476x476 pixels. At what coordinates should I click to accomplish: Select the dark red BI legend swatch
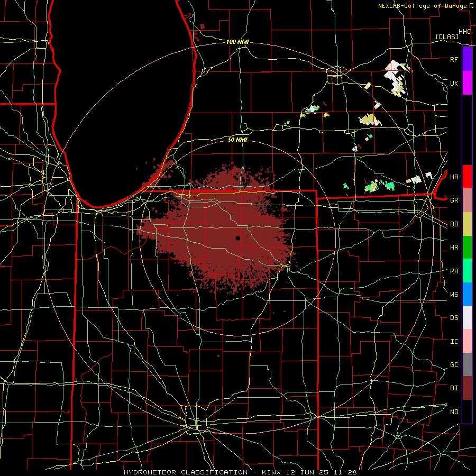(x=467, y=388)
